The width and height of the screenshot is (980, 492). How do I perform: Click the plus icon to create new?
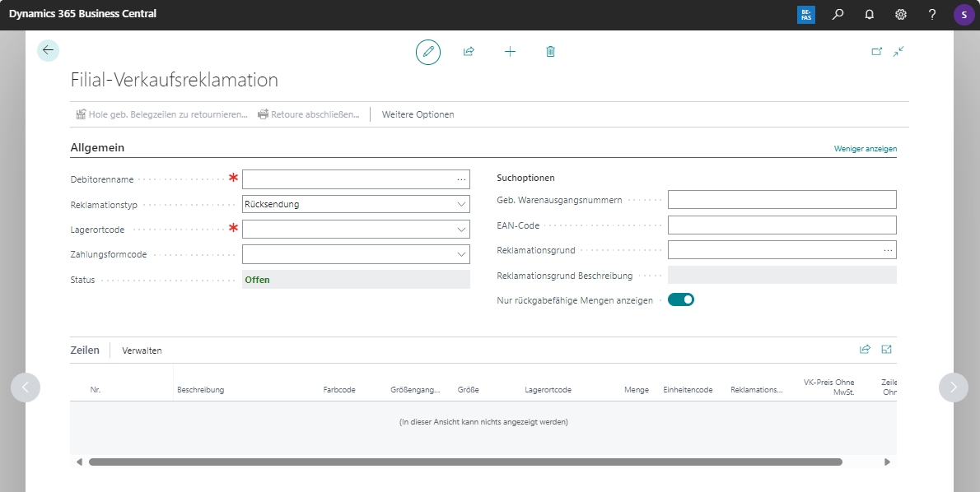(x=510, y=52)
